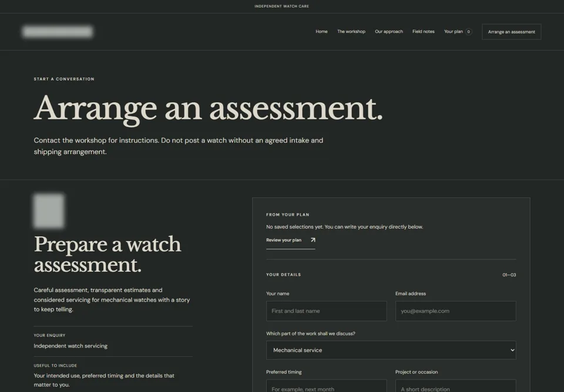Click the '01—03' step indicator text
The height and width of the screenshot is (392, 564).
click(509, 275)
